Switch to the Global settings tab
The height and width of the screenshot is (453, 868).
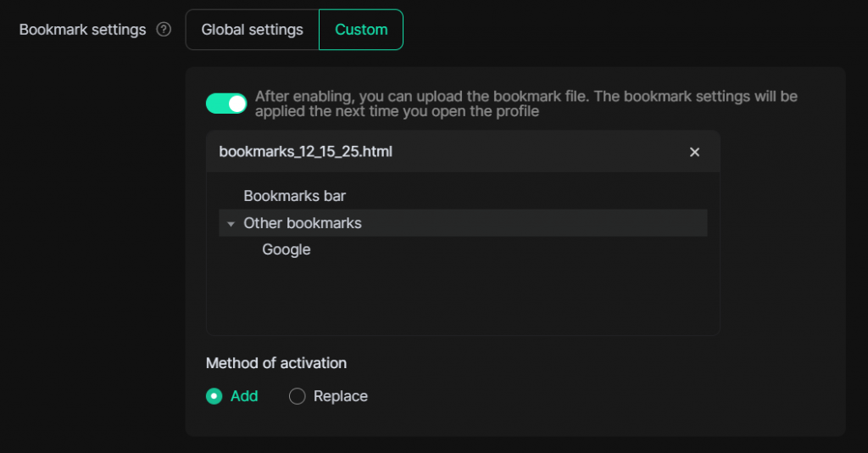point(252,30)
